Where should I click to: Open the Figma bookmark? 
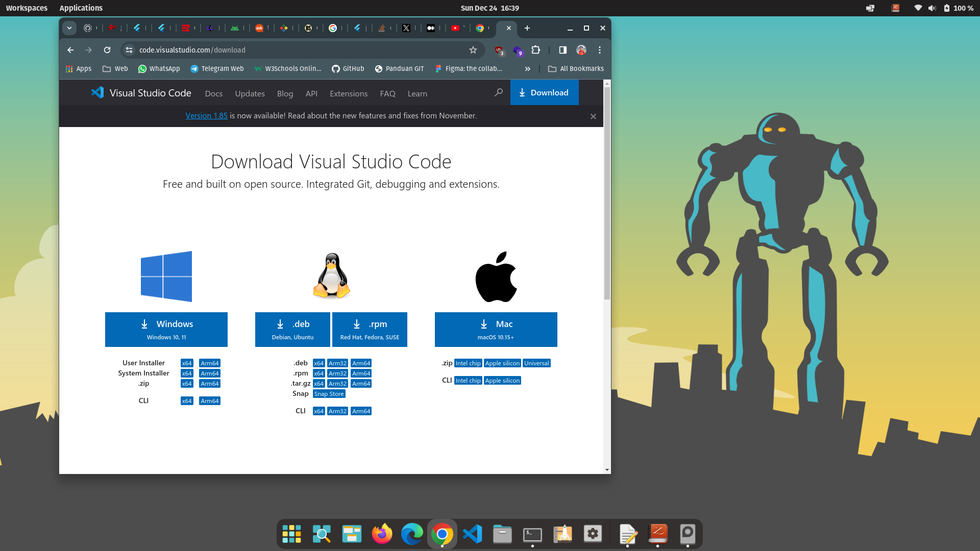469,69
